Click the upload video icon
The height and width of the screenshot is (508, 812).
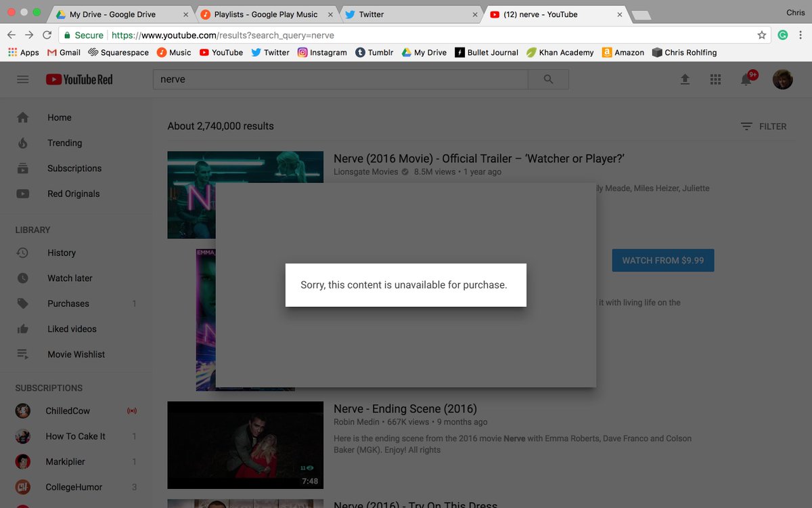pos(685,79)
